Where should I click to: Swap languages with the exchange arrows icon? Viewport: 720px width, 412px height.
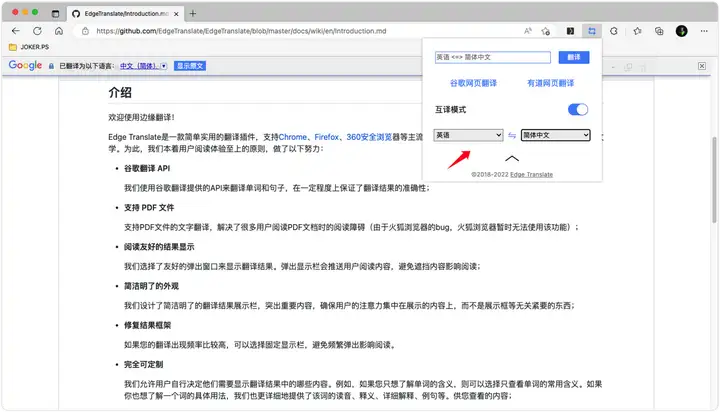click(x=512, y=135)
